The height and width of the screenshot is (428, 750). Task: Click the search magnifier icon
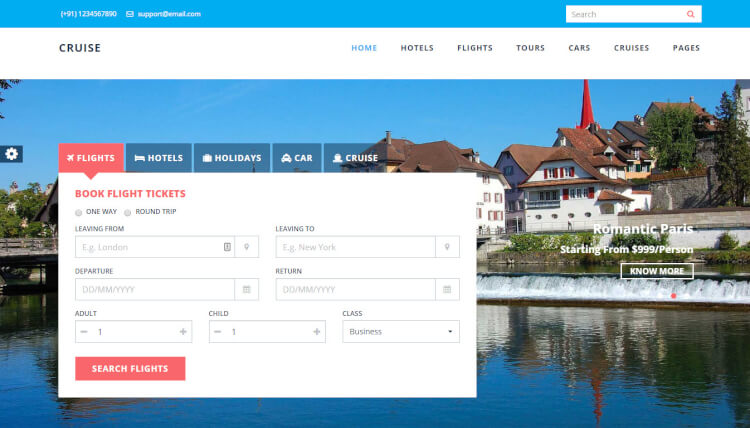point(690,14)
